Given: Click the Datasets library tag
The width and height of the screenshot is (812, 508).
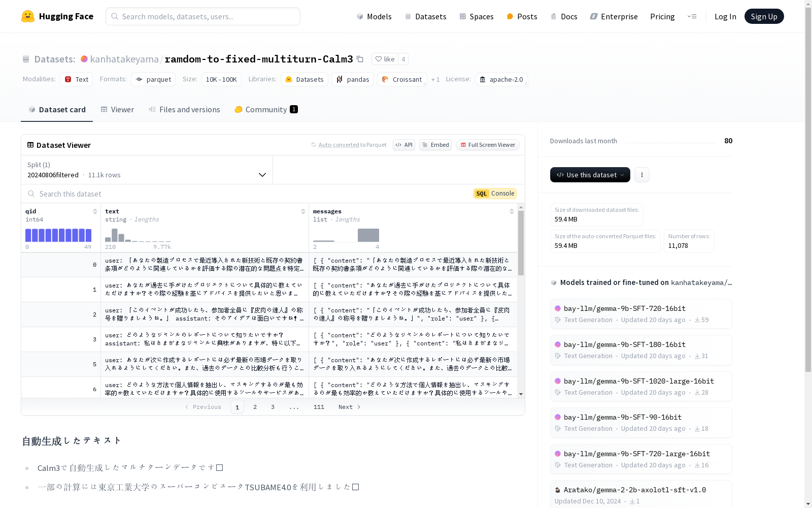Looking at the screenshot, I should (x=304, y=79).
